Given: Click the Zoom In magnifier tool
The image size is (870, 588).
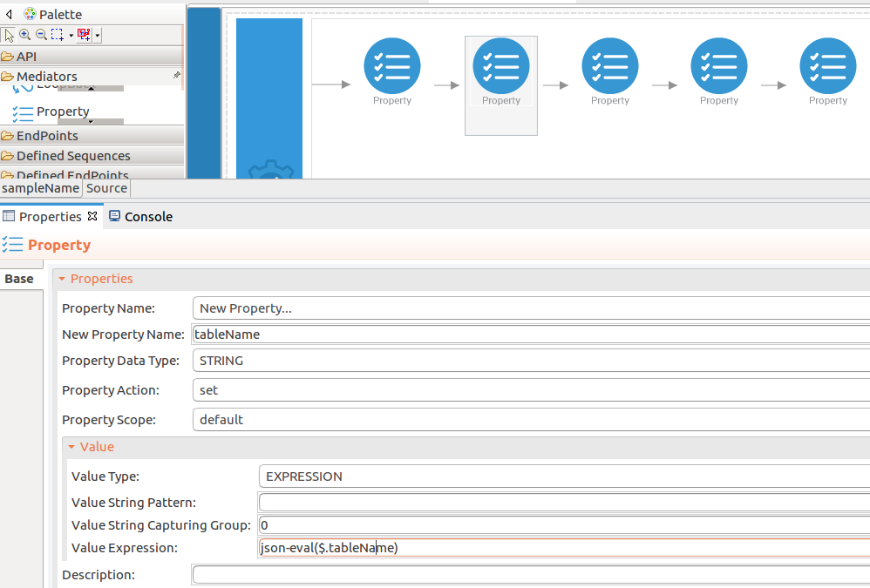Looking at the screenshot, I should (25, 35).
